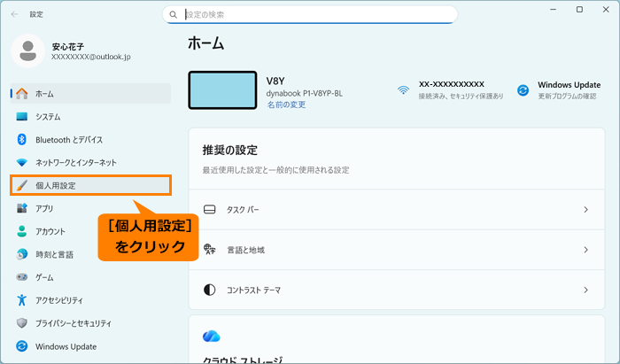
Task: Click the taskbar setting icon
Action: 210,210
